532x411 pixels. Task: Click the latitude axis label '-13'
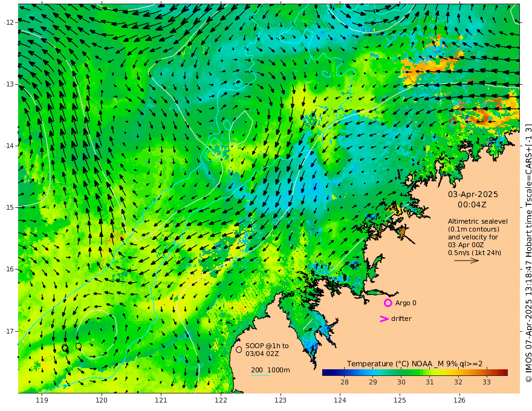(x=9, y=84)
